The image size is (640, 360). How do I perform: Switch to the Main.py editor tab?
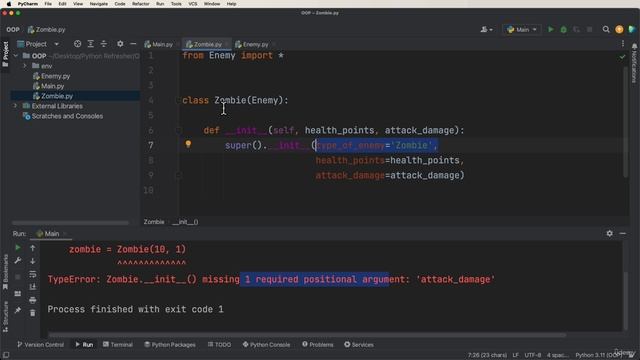click(x=159, y=44)
